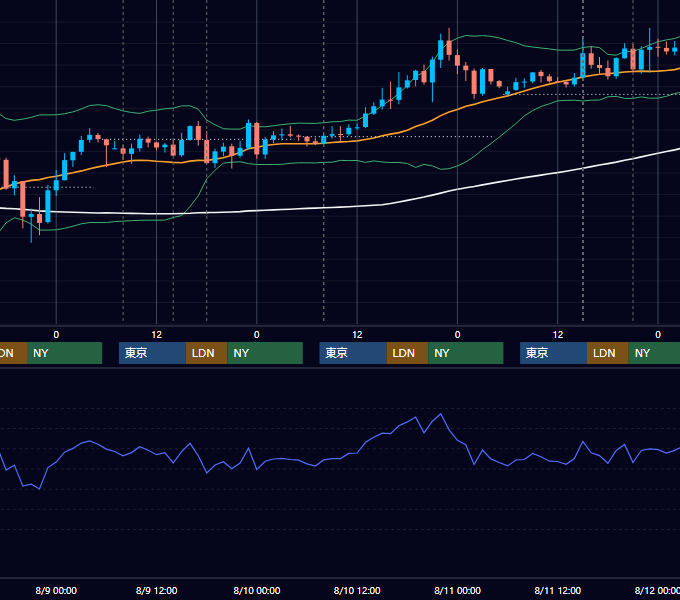Click the hour label 12 above 8/11 東京 block
The image size is (680, 600).
pos(557,335)
